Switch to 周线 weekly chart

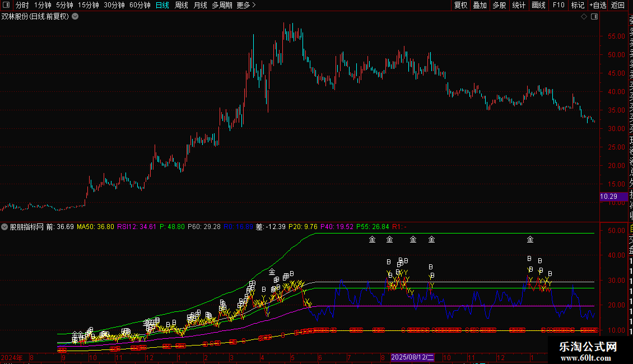(181, 5)
